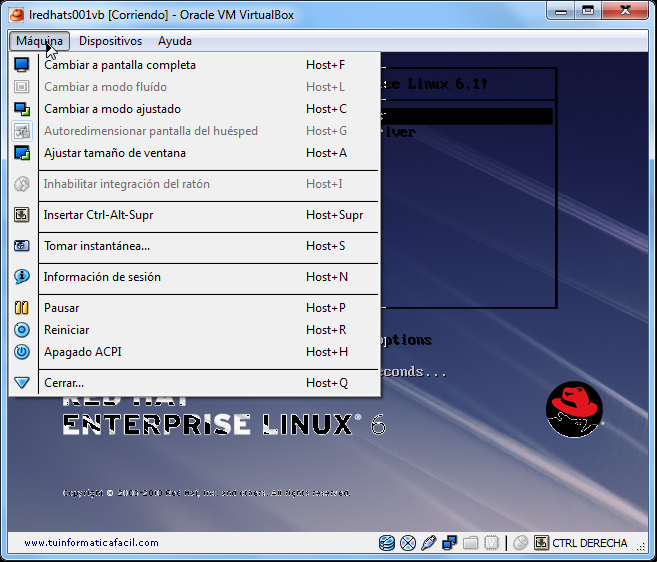Click Cambiar a modo fluído entry
The width and height of the screenshot is (657, 562).
click(209, 87)
